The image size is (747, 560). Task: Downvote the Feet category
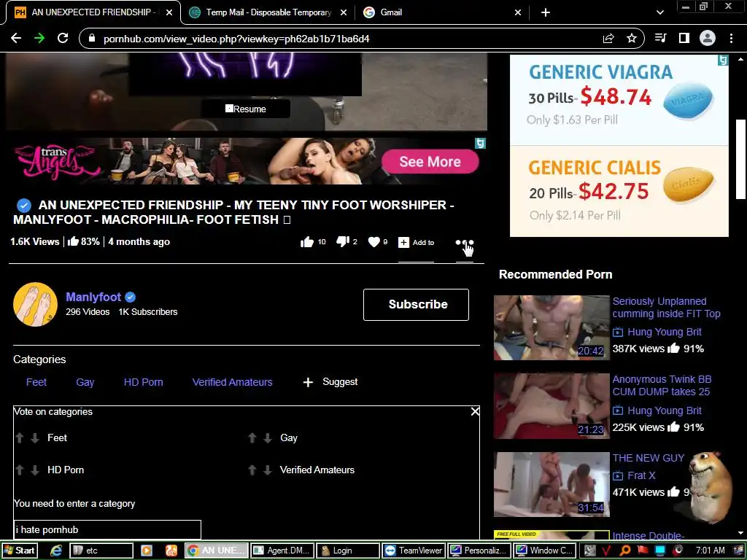click(35, 437)
